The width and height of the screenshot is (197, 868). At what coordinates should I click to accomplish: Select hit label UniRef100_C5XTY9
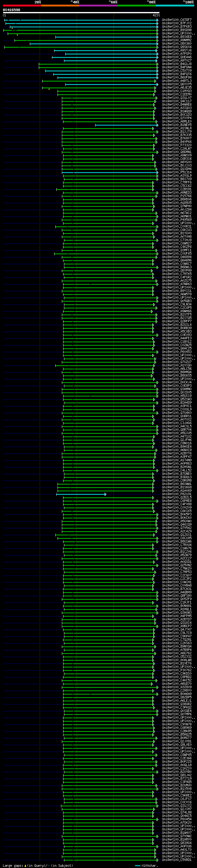(x=177, y=71)
